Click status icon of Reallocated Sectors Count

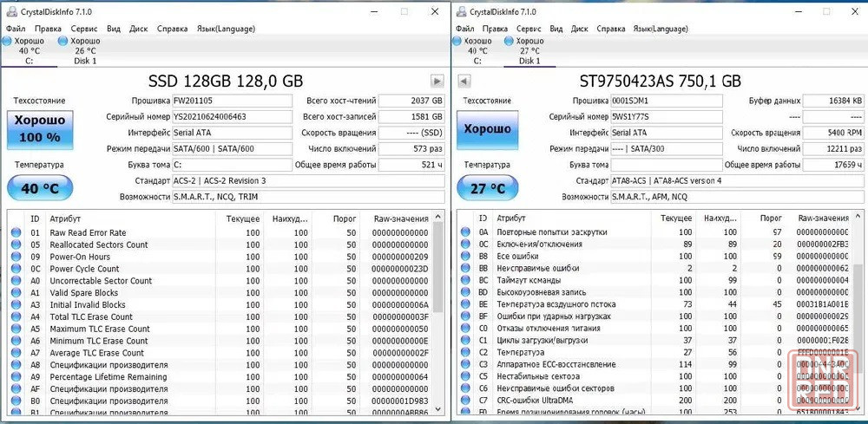click(16, 245)
